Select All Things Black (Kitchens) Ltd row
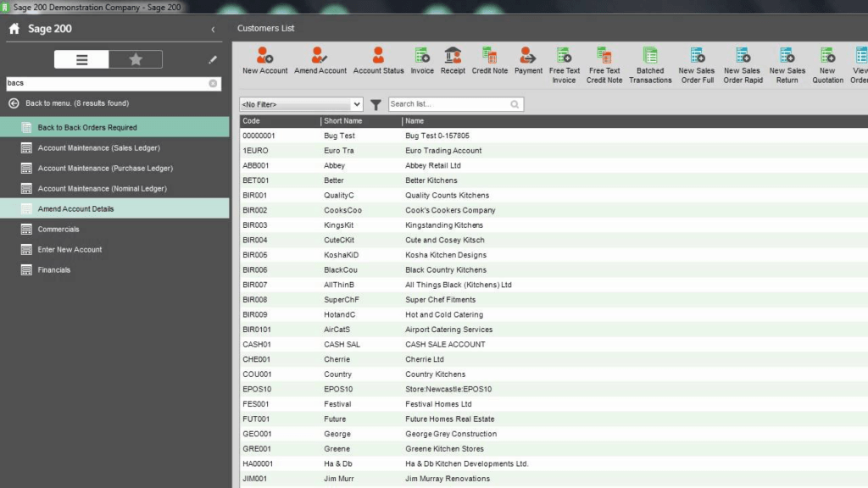This screenshot has width=868, height=488. tap(554, 285)
